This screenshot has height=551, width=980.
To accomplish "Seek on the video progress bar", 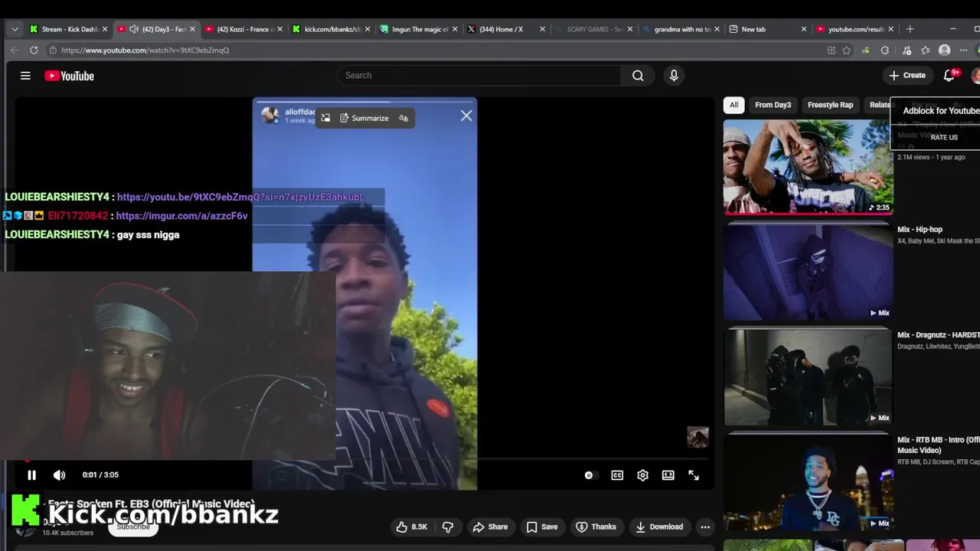I will [364, 460].
